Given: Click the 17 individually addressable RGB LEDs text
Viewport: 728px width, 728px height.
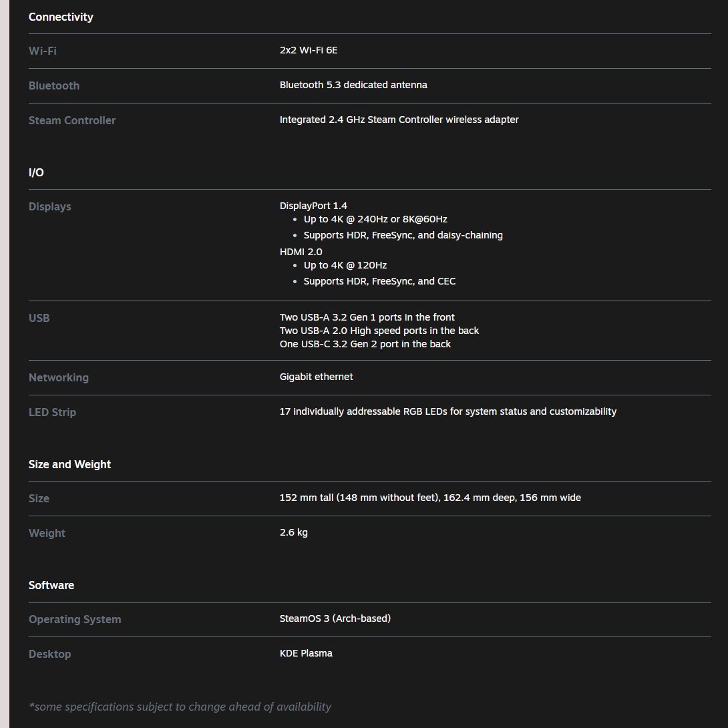Looking at the screenshot, I should point(447,411).
